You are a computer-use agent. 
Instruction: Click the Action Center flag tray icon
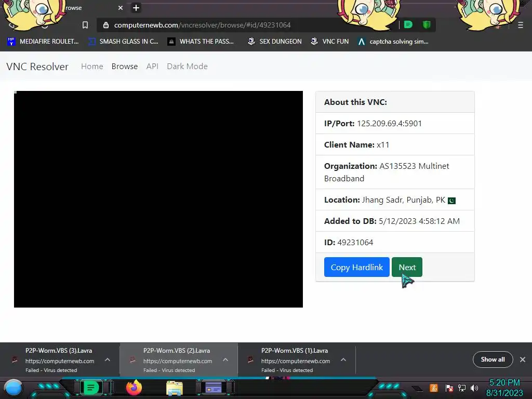tap(449, 388)
